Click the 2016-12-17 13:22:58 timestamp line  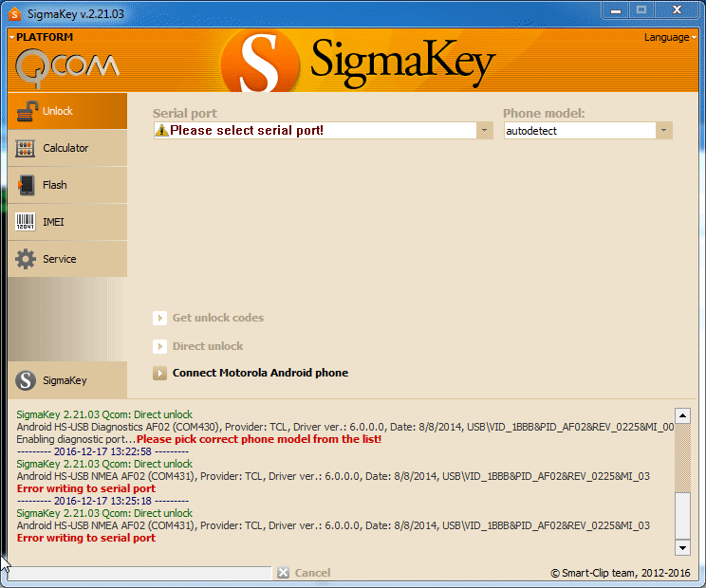[x=102, y=451]
